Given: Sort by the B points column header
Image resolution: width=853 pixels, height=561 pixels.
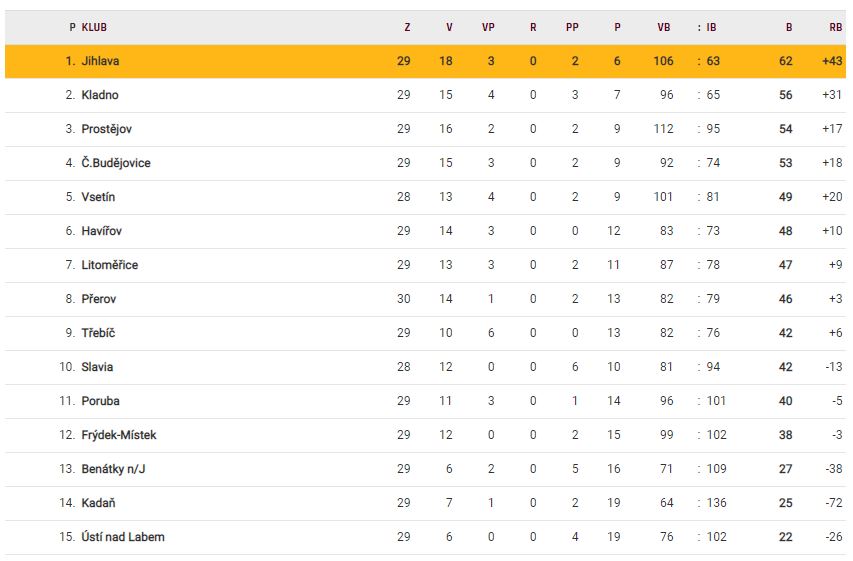Looking at the screenshot, I should tap(789, 28).
